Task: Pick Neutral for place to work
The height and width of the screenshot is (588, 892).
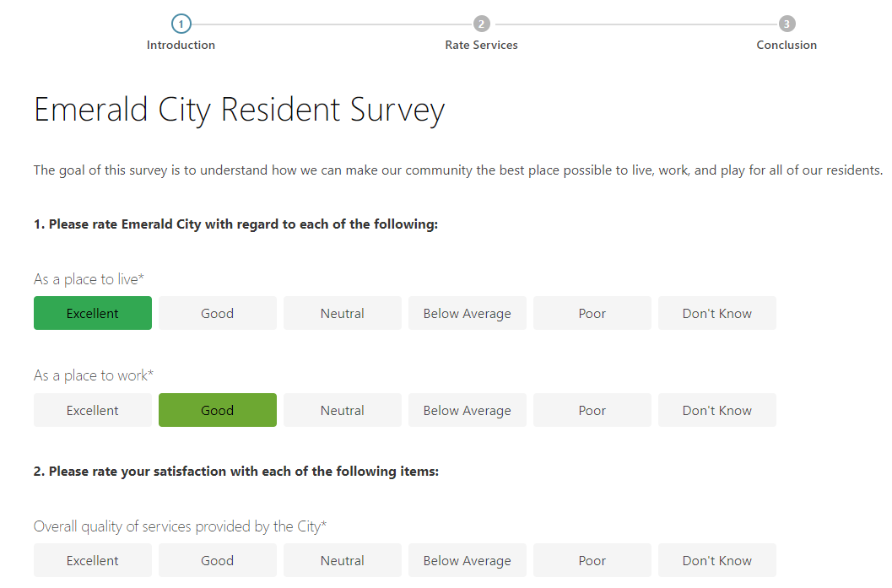Action: point(343,410)
